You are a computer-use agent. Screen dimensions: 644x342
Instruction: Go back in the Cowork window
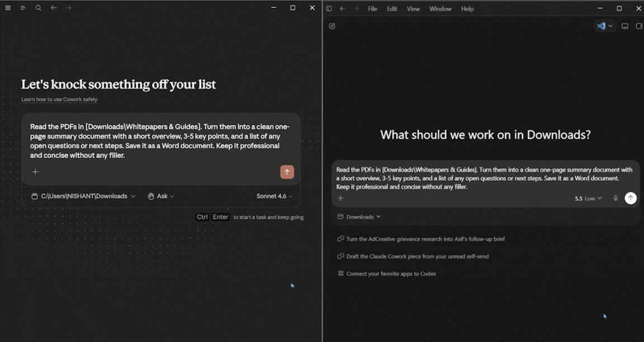54,8
